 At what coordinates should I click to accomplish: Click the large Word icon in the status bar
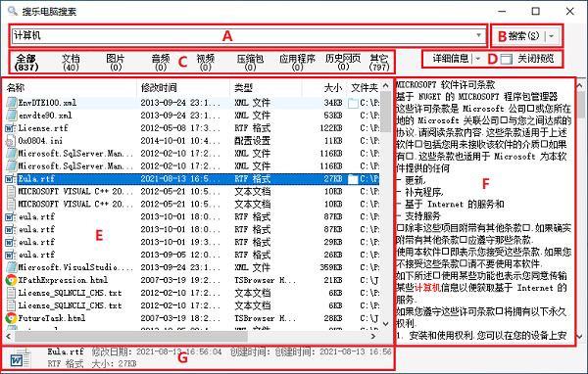point(21,359)
